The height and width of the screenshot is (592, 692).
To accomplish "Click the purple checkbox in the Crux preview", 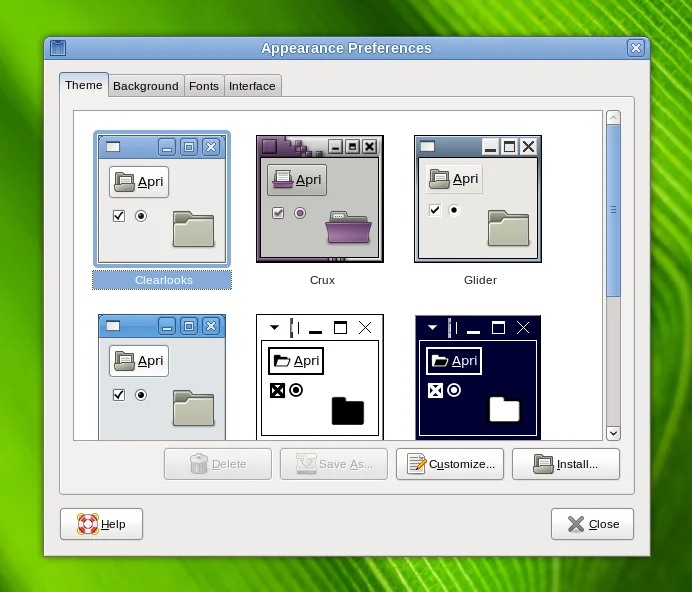I will coord(278,213).
